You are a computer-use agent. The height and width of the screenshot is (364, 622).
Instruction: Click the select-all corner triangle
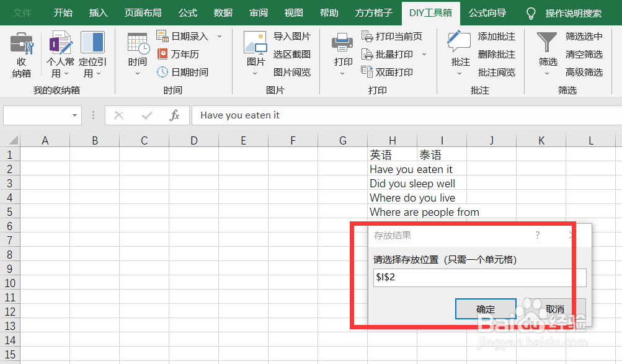click(14, 140)
